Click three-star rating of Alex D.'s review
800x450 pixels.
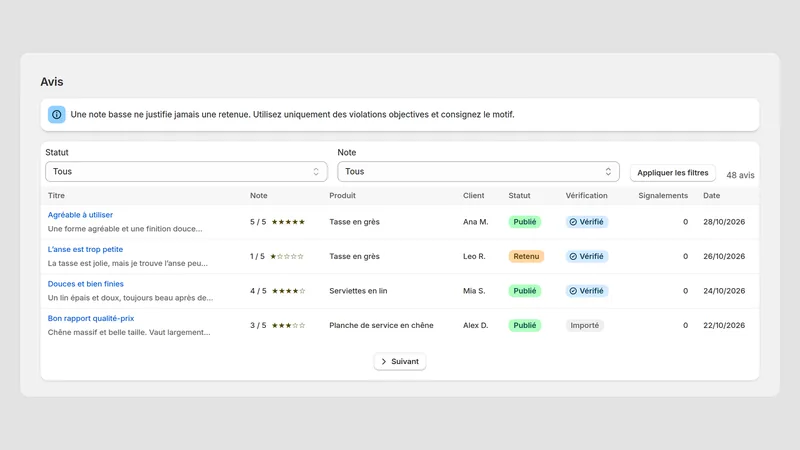(x=288, y=325)
